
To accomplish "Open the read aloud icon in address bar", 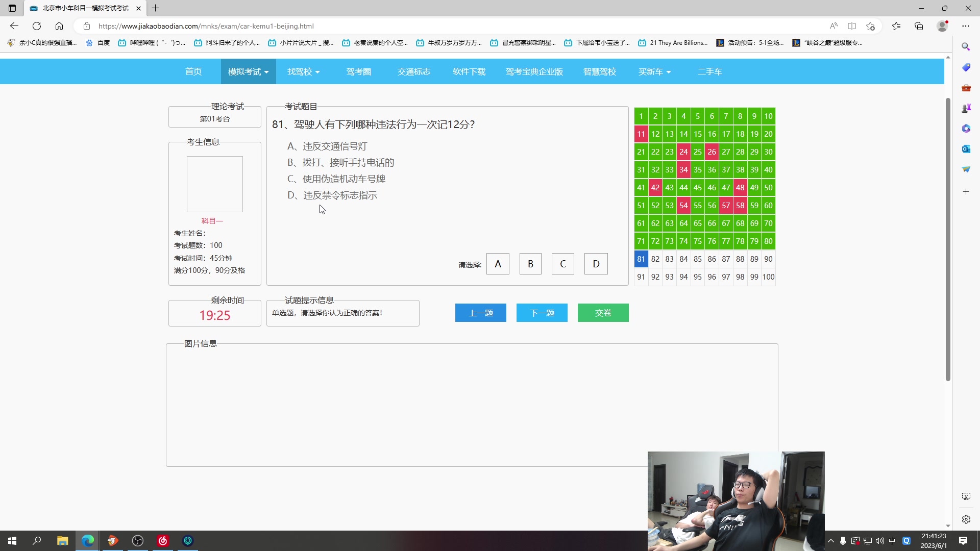I will pos(834,26).
